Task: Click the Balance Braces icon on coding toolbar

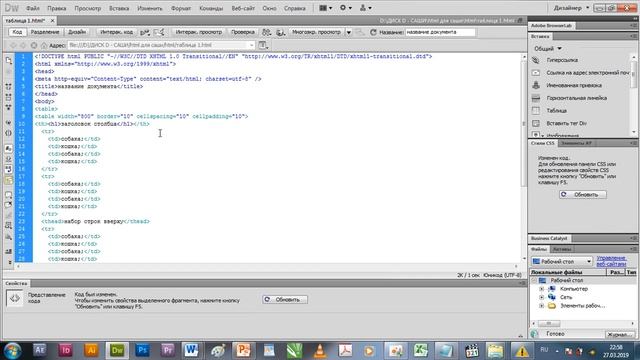Action: 9,133
